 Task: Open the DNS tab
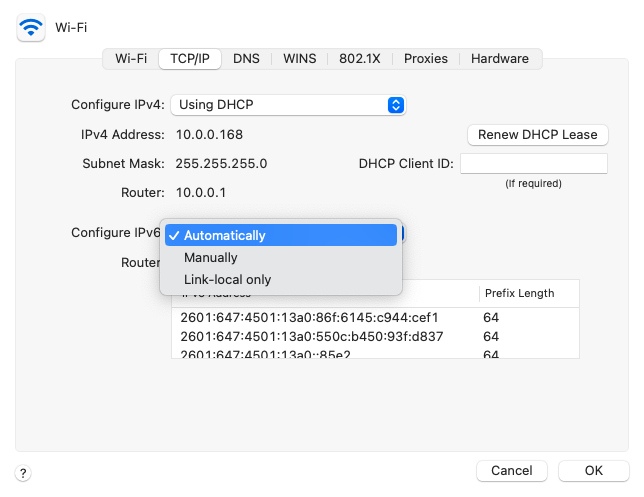246,59
